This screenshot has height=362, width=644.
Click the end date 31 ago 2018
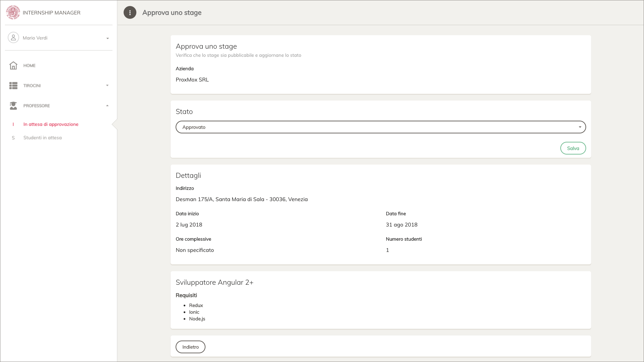click(402, 225)
